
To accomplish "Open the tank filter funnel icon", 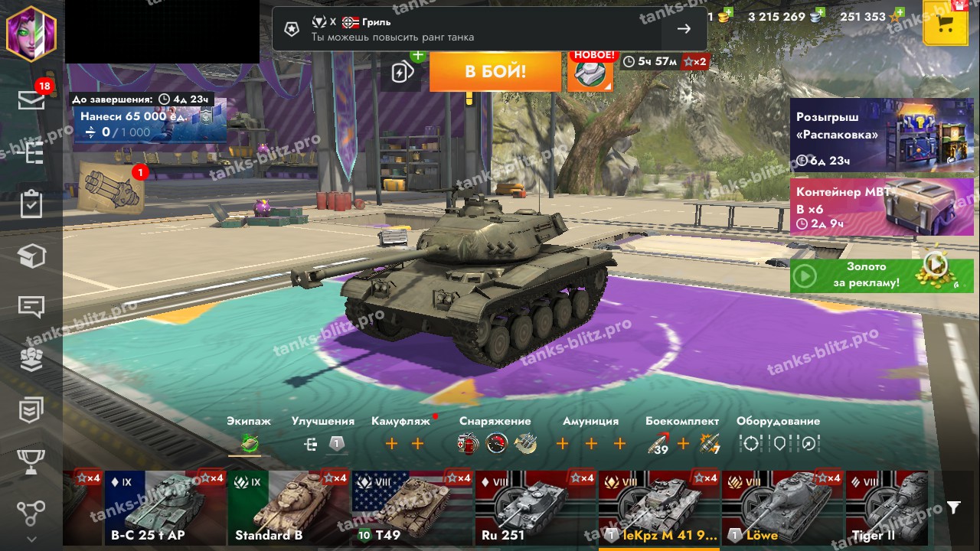I will coord(953,507).
